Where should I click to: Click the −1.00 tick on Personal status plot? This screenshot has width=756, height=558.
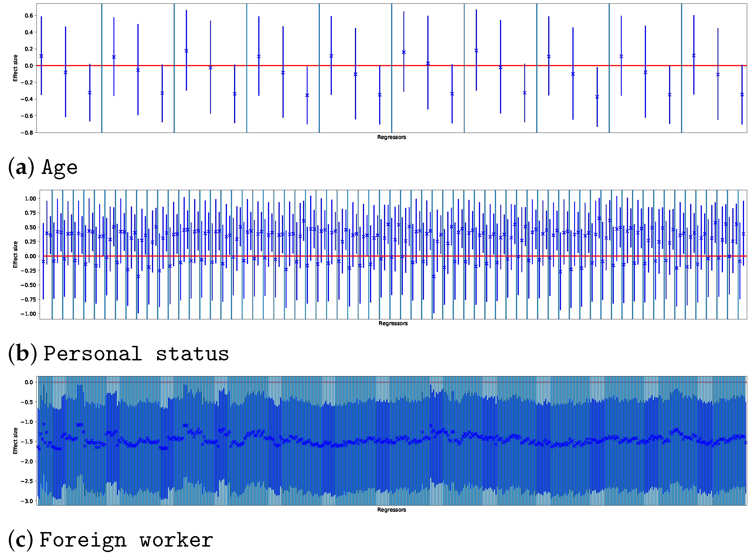pyautogui.click(x=28, y=314)
